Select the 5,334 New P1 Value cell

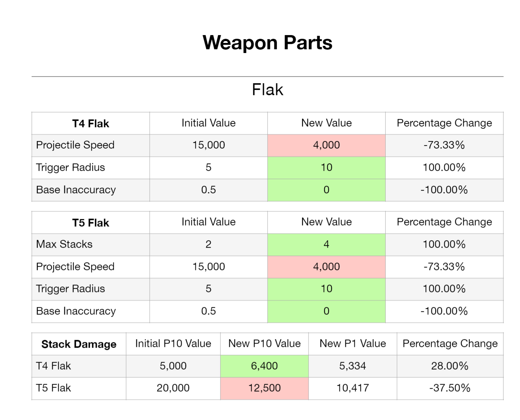click(x=353, y=366)
